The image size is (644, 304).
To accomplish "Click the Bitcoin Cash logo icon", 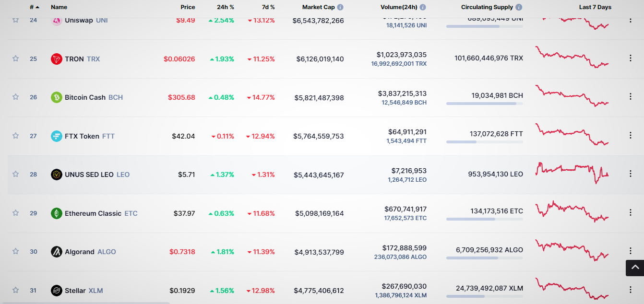I will coord(57,97).
